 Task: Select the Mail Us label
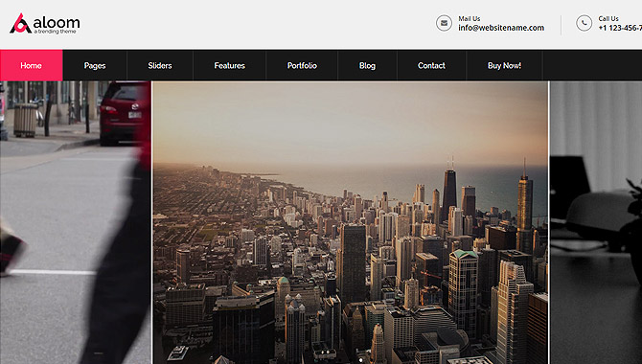pyautogui.click(x=470, y=18)
